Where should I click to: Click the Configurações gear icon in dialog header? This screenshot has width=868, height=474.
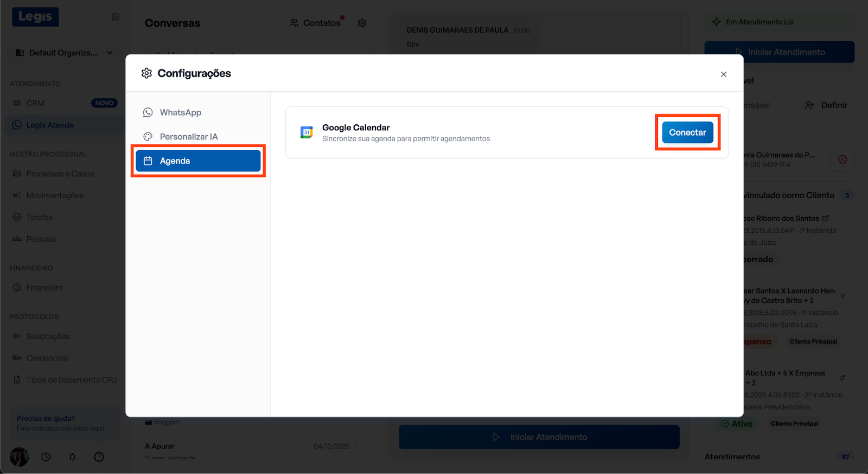coord(146,73)
